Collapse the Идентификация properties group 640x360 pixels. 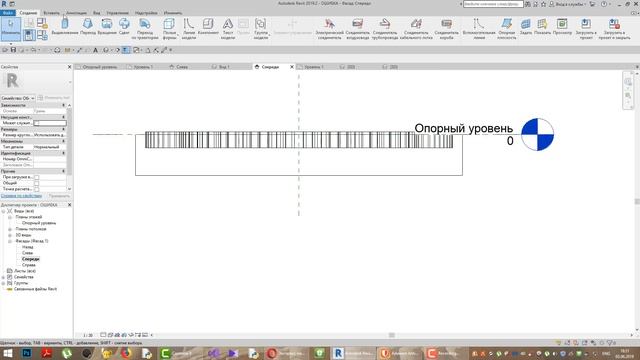[63, 153]
